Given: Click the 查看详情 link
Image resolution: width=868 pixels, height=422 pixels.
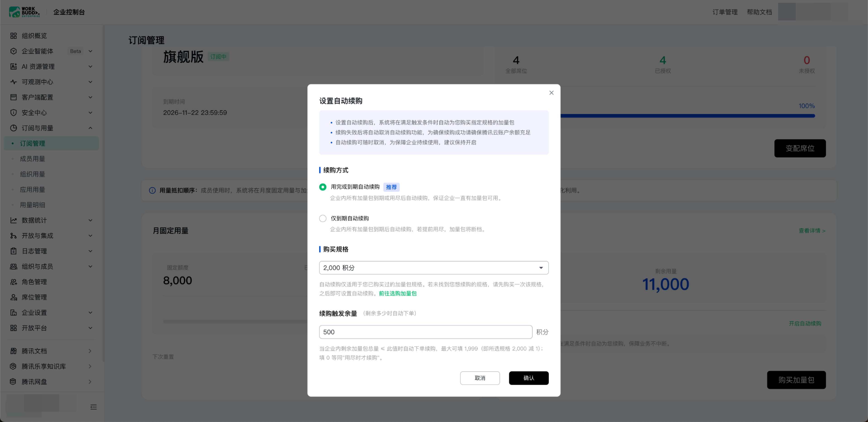Looking at the screenshot, I should coord(812,231).
